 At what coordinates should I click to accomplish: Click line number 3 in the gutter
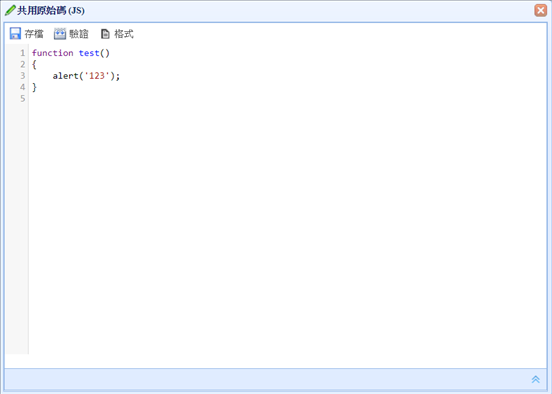(x=23, y=76)
